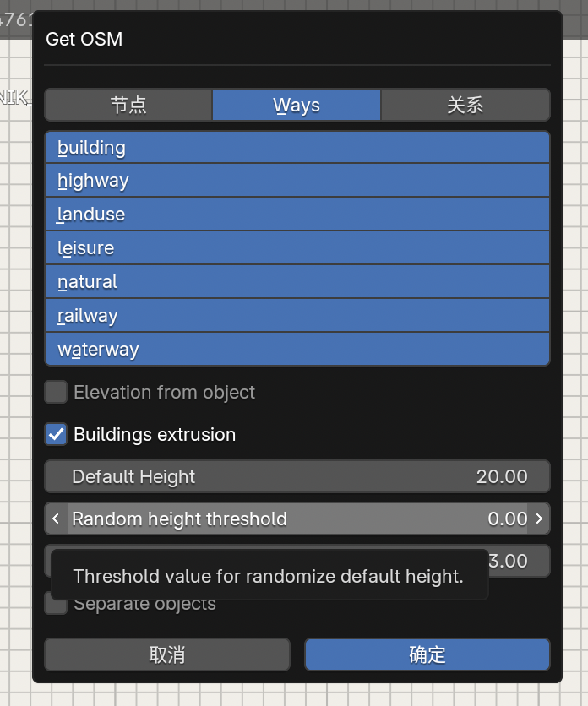Confirm with the 确定 button

pyautogui.click(x=427, y=654)
